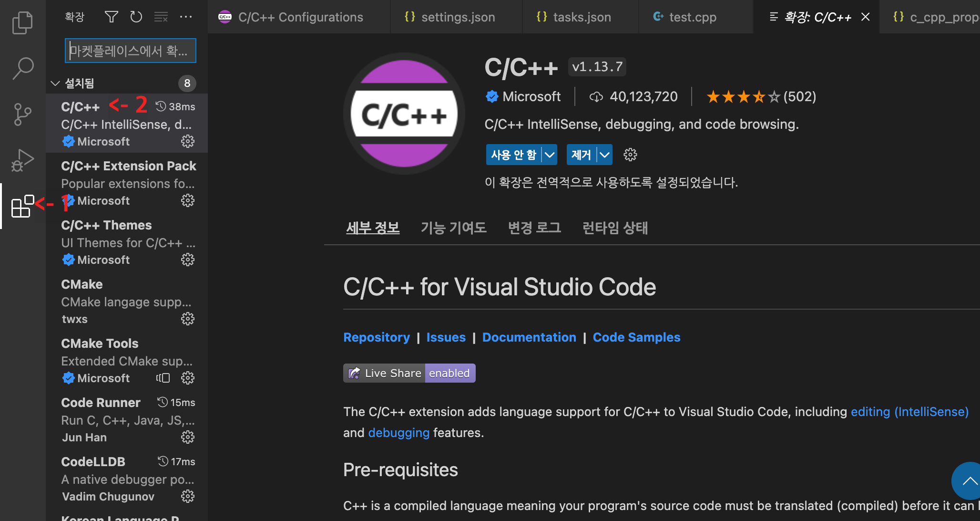Refresh the extensions list
The image size is (980, 521).
[x=136, y=17]
